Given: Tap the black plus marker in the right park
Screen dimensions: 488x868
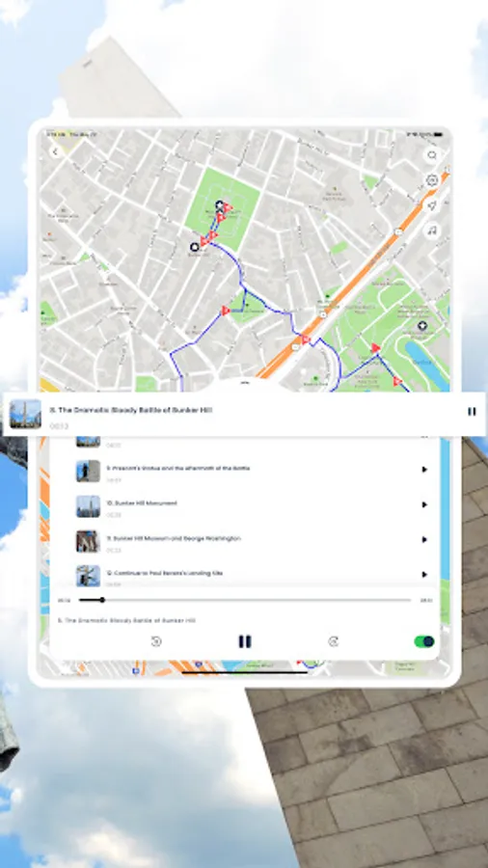Looking at the screenshot, I should point(422,325).
